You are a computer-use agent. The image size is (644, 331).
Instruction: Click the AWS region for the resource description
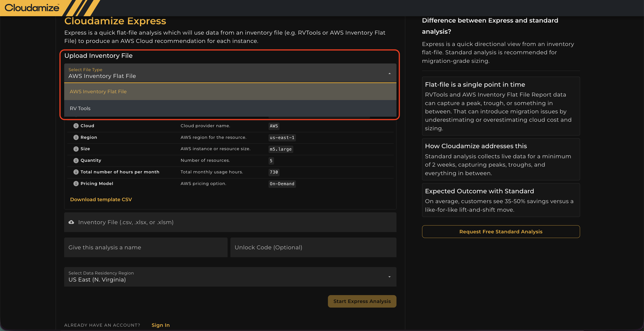214,137
